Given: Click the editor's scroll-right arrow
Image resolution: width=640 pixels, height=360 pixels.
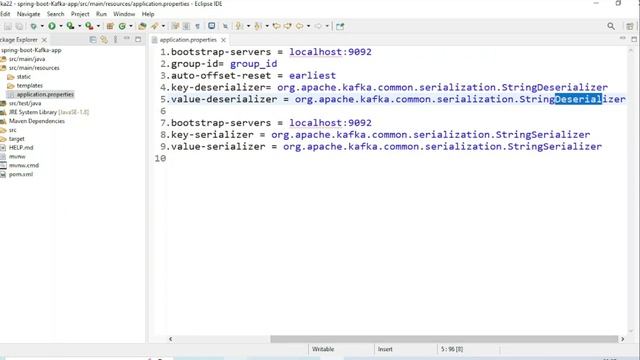Looking at the screenshot, I should point(622,339).
